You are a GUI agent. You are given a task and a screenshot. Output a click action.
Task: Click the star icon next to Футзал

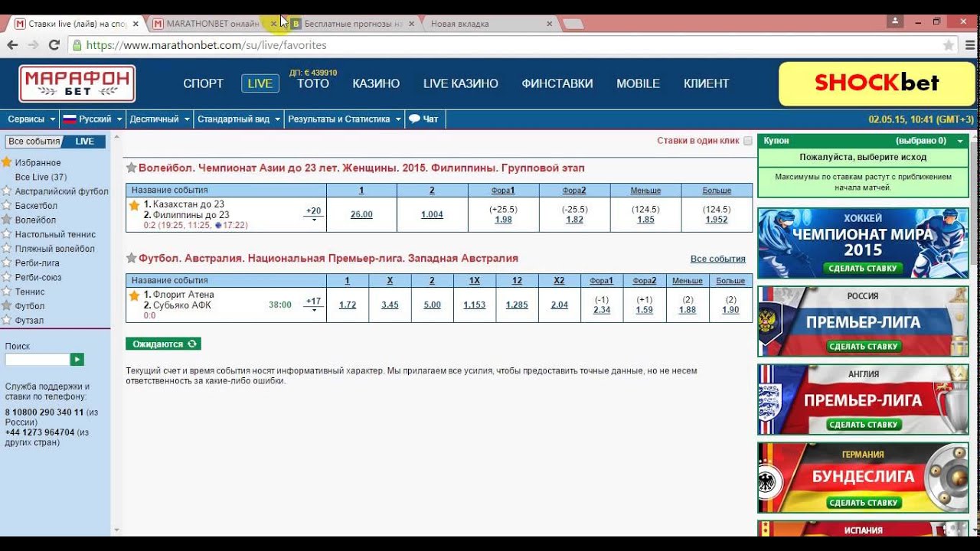[x=7, y=320]
